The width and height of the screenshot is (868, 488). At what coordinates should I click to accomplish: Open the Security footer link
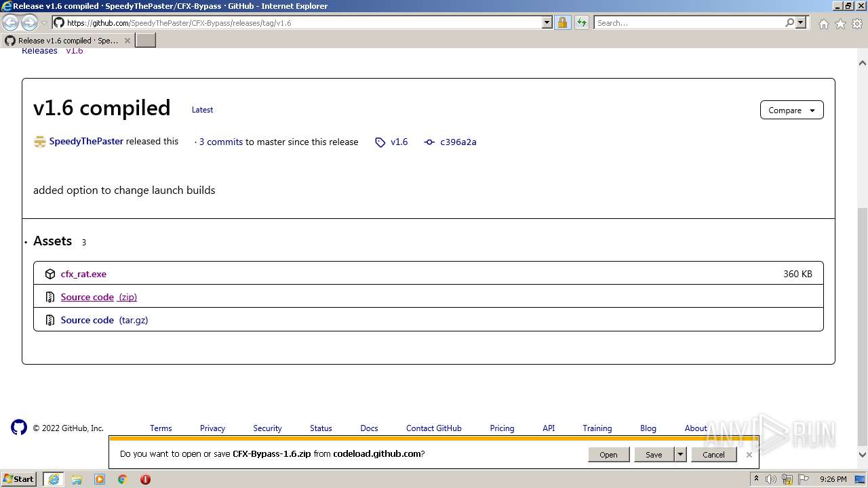267,428
